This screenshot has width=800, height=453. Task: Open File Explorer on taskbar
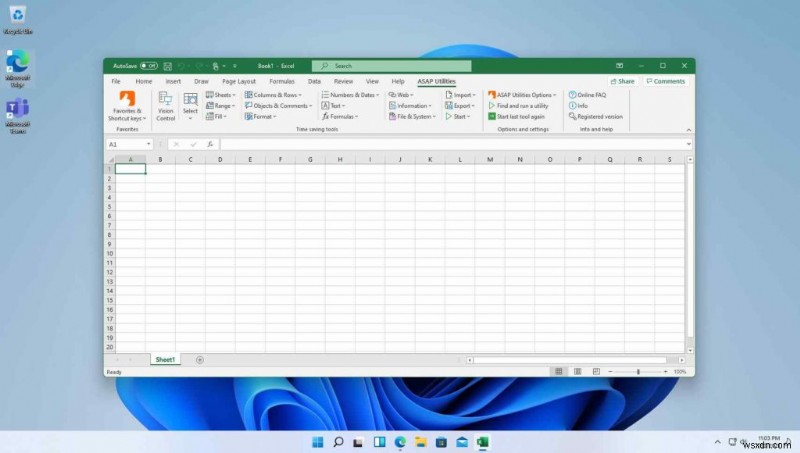tap(421, 442)
